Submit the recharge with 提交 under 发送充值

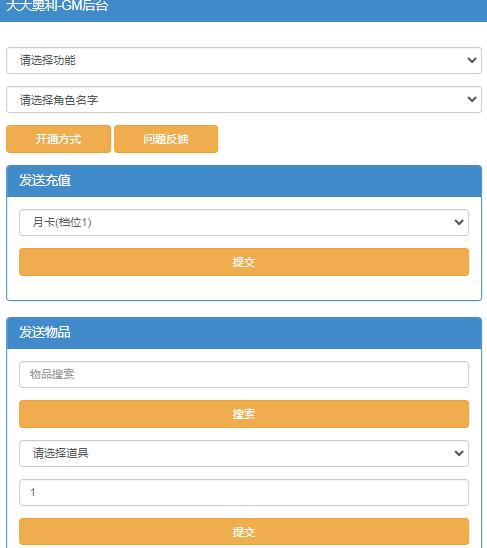244,262
